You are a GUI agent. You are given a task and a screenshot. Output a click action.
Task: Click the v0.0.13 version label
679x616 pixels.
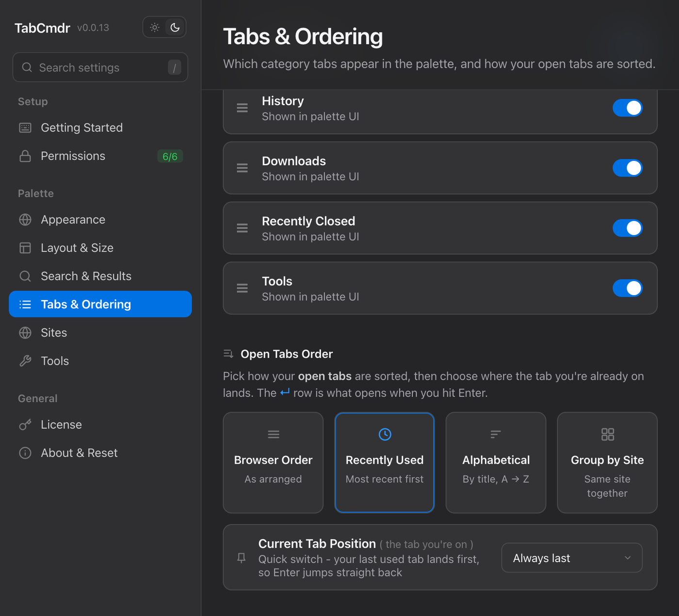coord(93,28)
